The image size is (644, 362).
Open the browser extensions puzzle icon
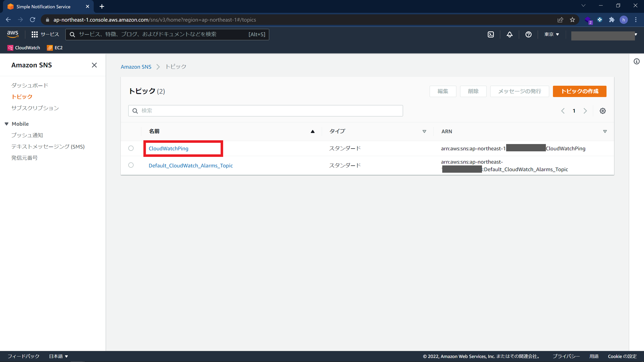coord(612,20)
